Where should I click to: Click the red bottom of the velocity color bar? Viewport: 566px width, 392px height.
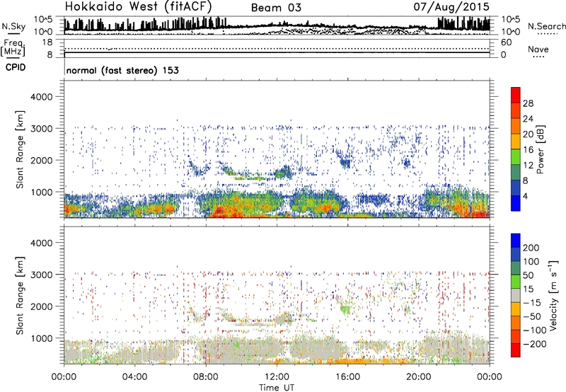(516, 350)
